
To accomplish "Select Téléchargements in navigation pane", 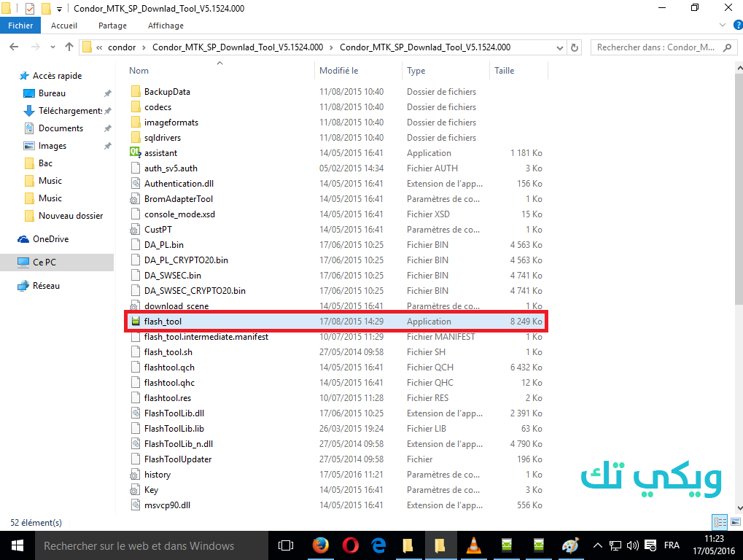I will (x=70, y=111).
